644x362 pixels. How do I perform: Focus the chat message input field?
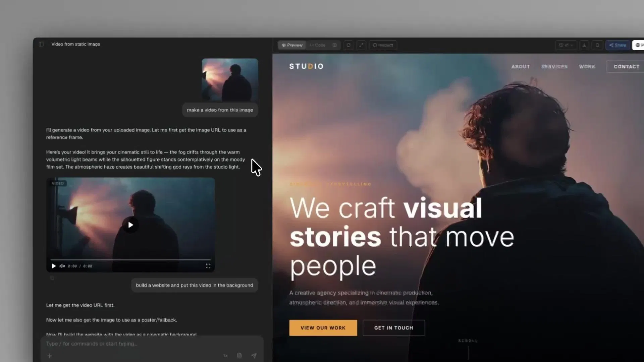click(152, 344)
